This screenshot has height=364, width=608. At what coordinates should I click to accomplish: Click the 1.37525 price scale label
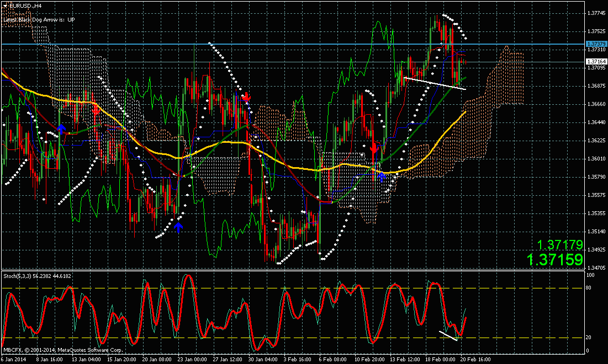pyautogui.click(x=596, y=31)
